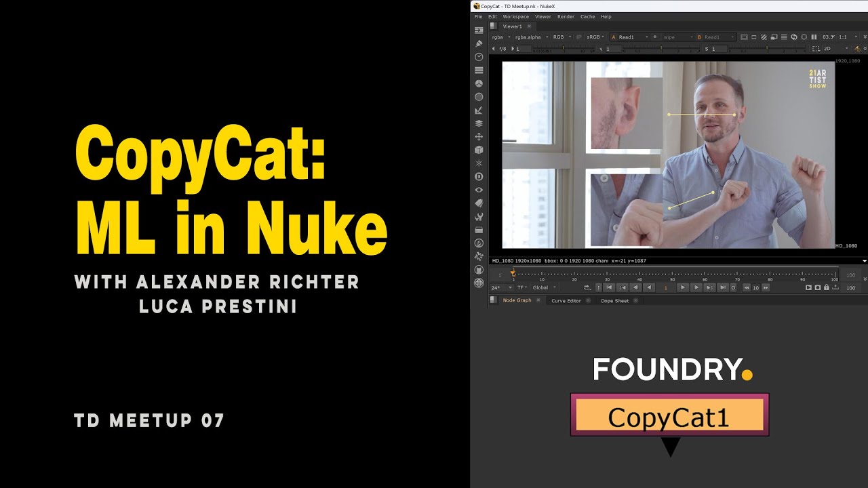Open the bottom target-circle toolbar icon

[479, 283]
